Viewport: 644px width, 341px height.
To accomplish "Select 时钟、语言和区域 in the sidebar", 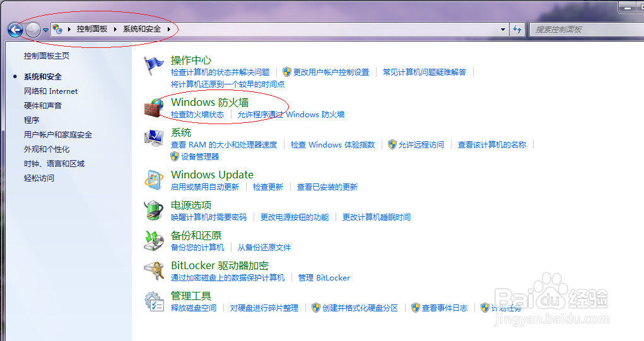I will tap(54, 164).
